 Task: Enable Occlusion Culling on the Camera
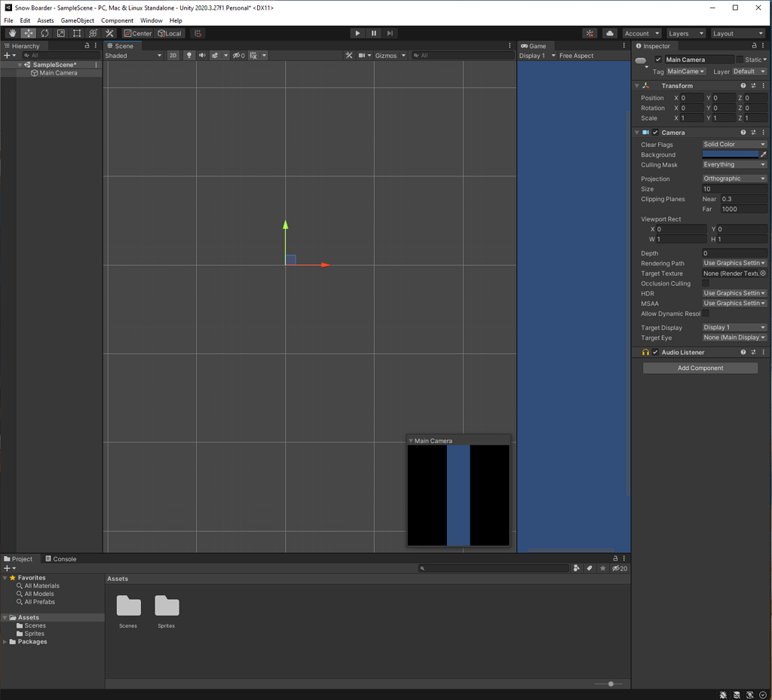coord(706,283)
